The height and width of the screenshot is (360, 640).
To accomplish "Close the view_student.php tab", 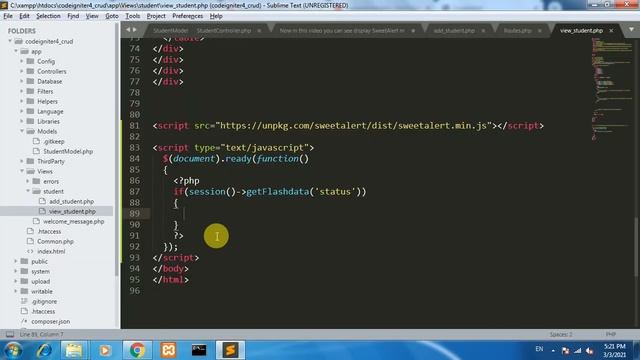I will pyautogui.click(x=611, y=31).
